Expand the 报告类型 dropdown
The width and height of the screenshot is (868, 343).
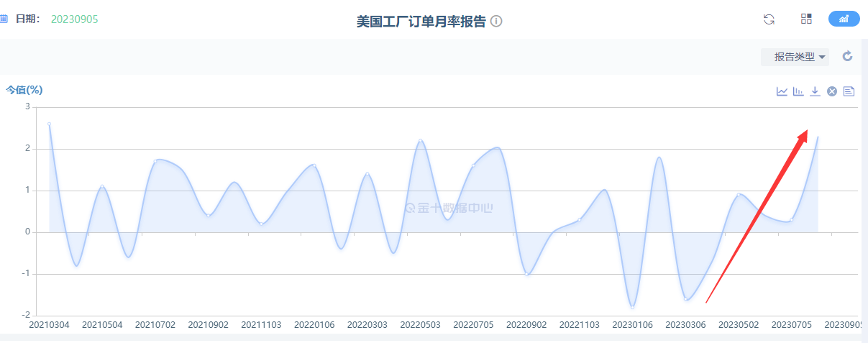tap(795, 57)
